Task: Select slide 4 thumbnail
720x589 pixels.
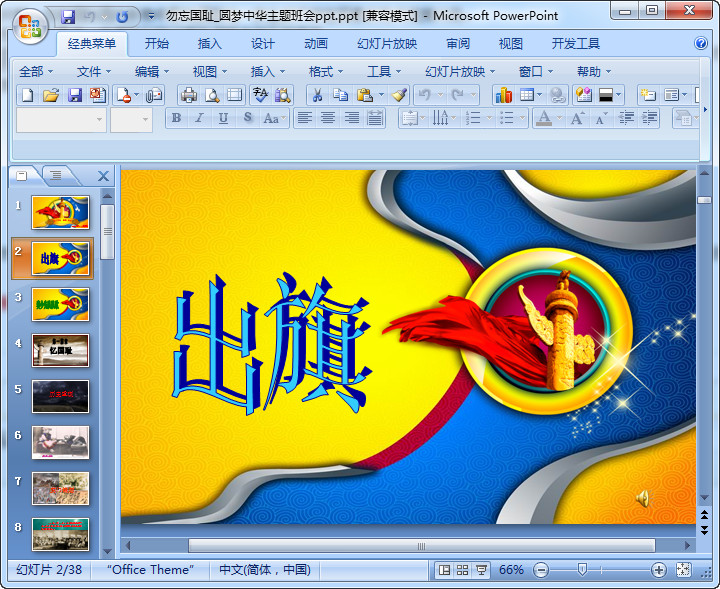Action: pos(60,350)
